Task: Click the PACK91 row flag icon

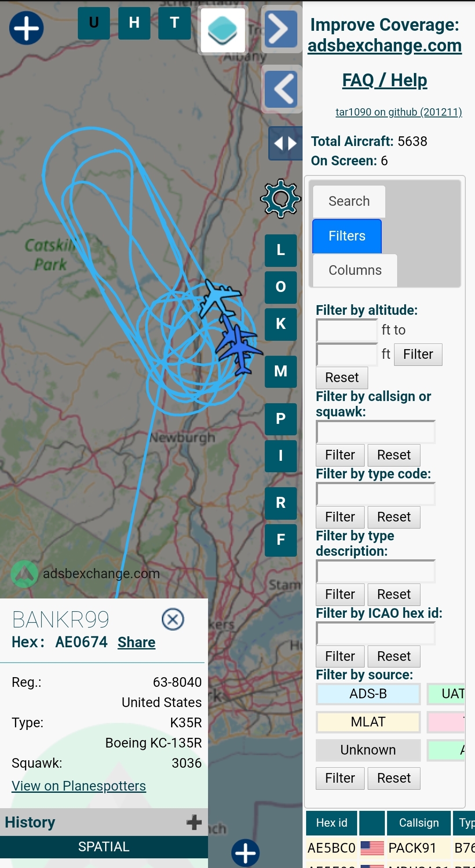Action: pos(372,848)
